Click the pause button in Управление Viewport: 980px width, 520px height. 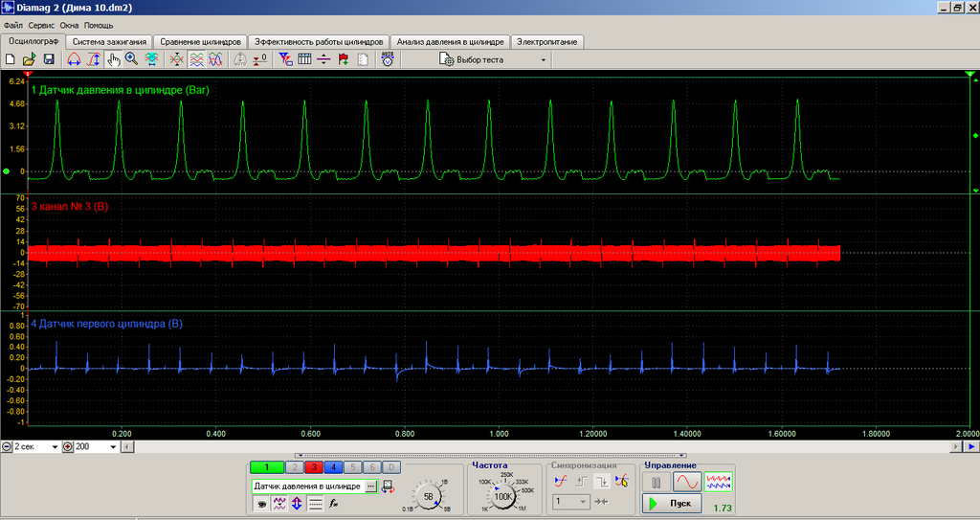(657, 483)
